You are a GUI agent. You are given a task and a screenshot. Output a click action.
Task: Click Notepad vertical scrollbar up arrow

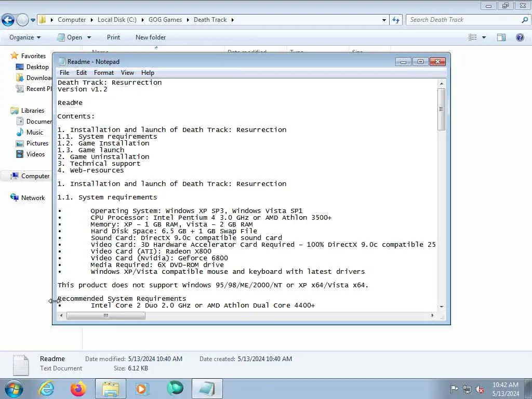(442, 84)
